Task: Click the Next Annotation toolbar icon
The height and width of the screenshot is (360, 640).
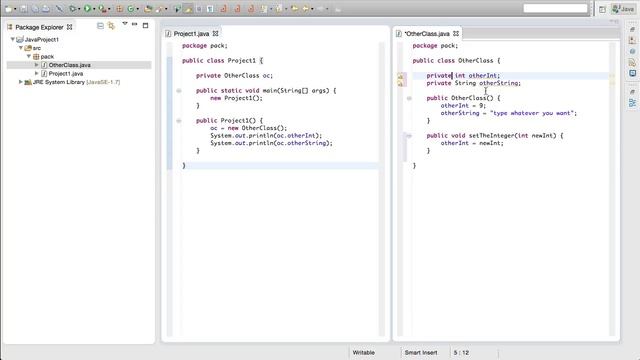Action: (264, 9)
